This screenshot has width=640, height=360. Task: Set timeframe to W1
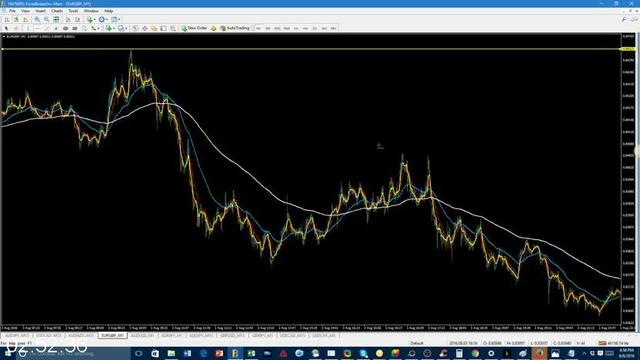(x=324, y=28)
